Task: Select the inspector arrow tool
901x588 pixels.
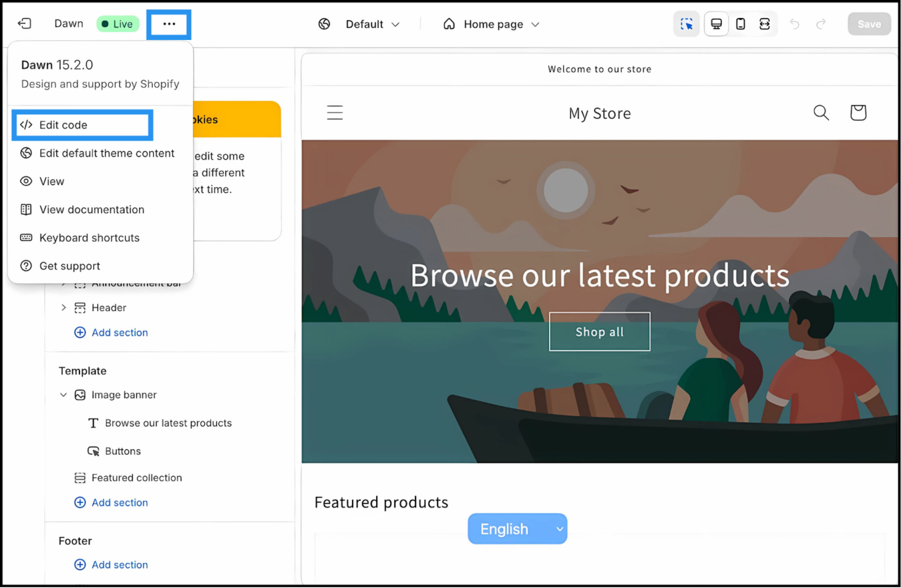Action: 686,23
